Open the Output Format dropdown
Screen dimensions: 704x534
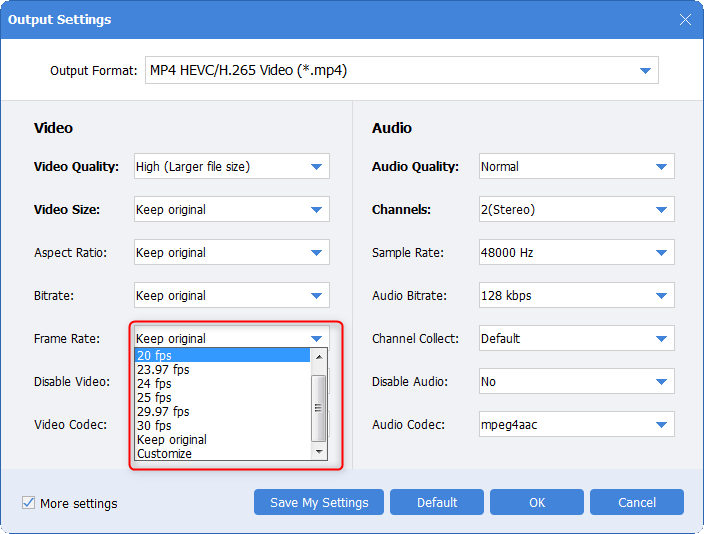(401, 70)
